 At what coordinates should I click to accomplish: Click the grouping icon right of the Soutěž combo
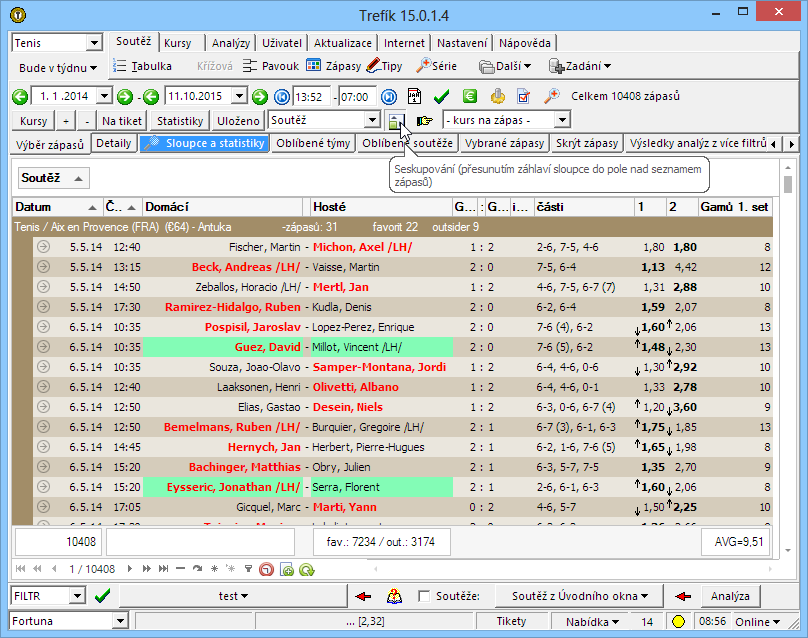coord(397,121)
